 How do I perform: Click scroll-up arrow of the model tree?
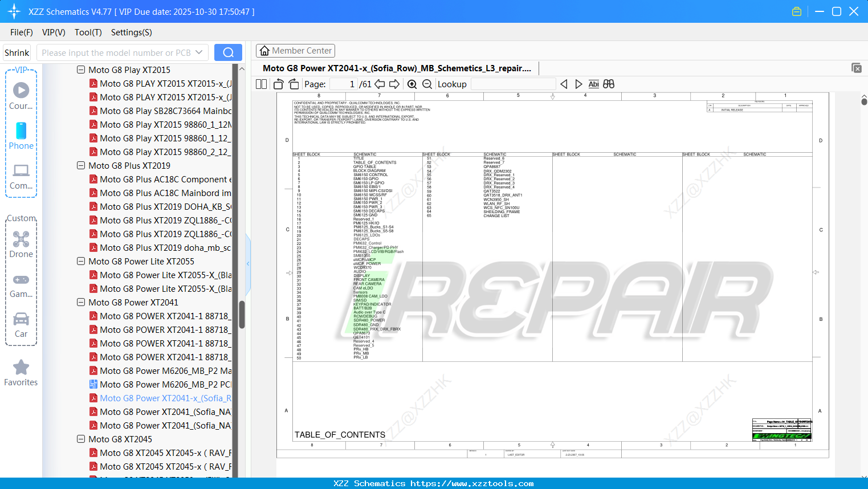point(242,68)
